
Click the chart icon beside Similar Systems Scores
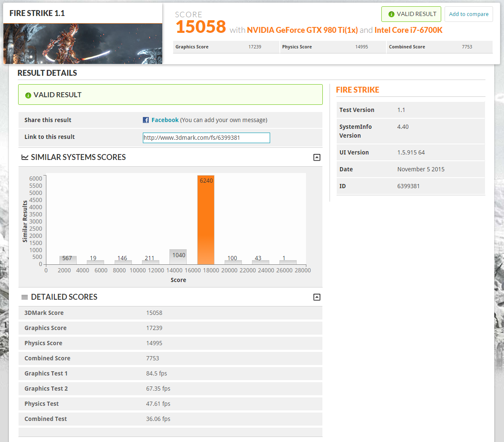[x=25, y=157]
